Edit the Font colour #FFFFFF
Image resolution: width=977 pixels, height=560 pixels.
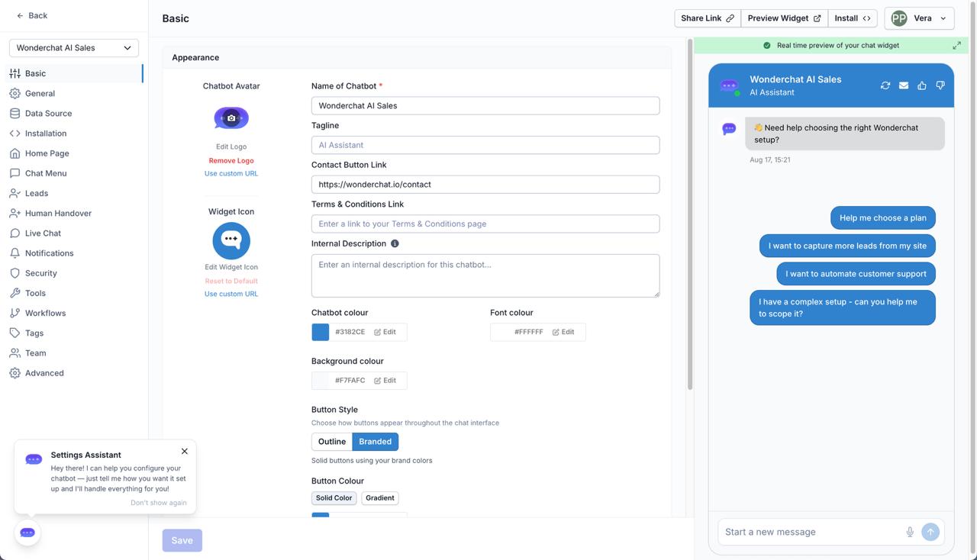click(563, 332)
